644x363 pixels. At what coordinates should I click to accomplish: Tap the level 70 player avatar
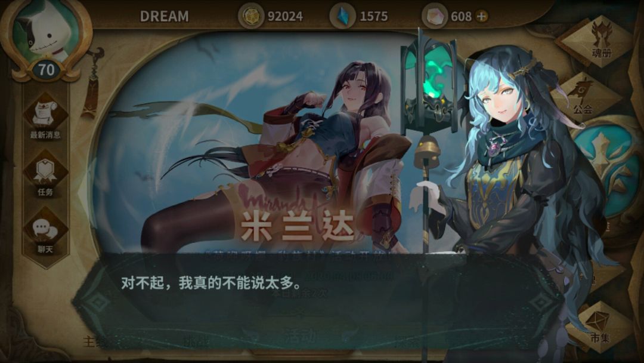pos(46,40)
